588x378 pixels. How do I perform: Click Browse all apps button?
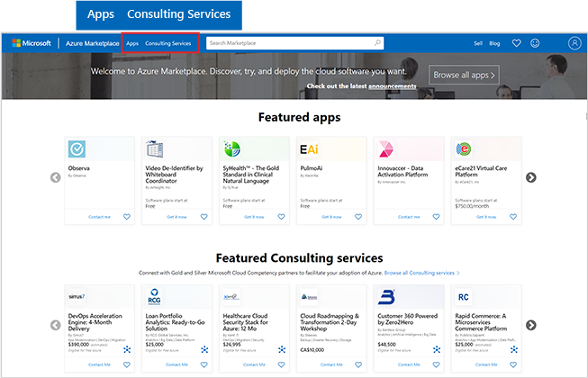(464, 75)
